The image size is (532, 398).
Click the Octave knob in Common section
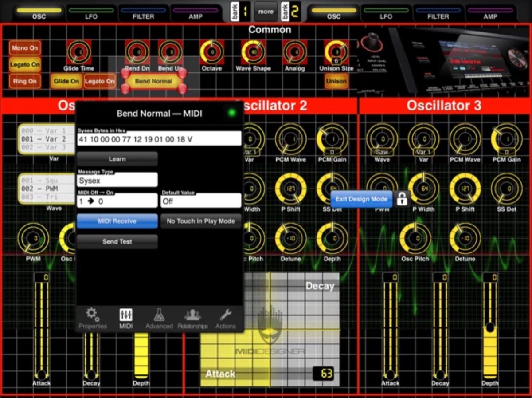211,52
